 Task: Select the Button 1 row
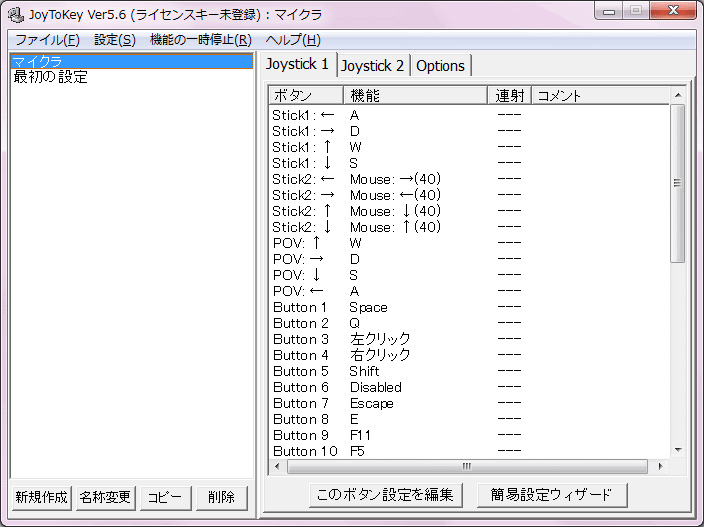pos(469,307)
